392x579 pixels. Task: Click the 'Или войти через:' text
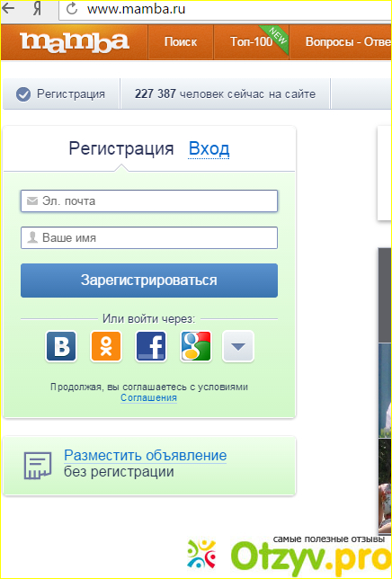(x=148, y=318)
